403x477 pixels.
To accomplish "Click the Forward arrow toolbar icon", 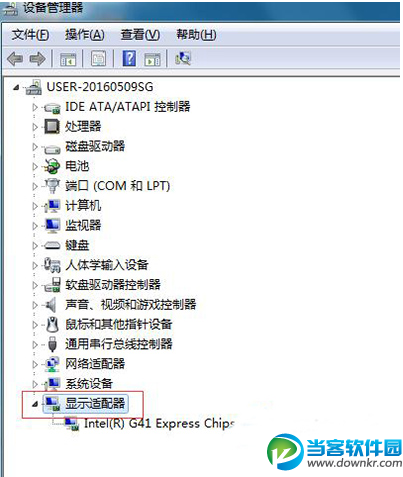I will pyautogui.click(x=37, y=59).
